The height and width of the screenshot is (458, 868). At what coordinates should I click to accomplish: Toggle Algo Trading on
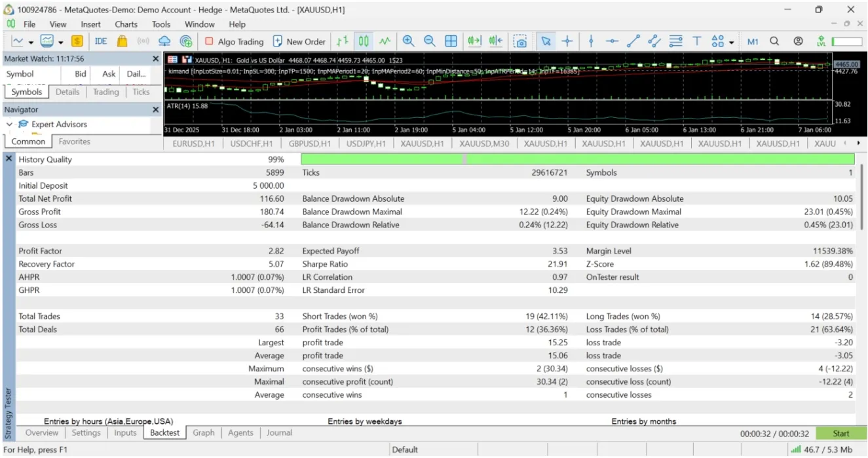coord(234,41)
